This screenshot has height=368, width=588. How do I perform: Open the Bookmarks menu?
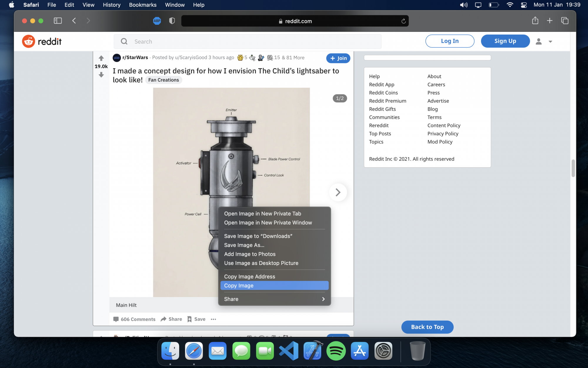143,5
